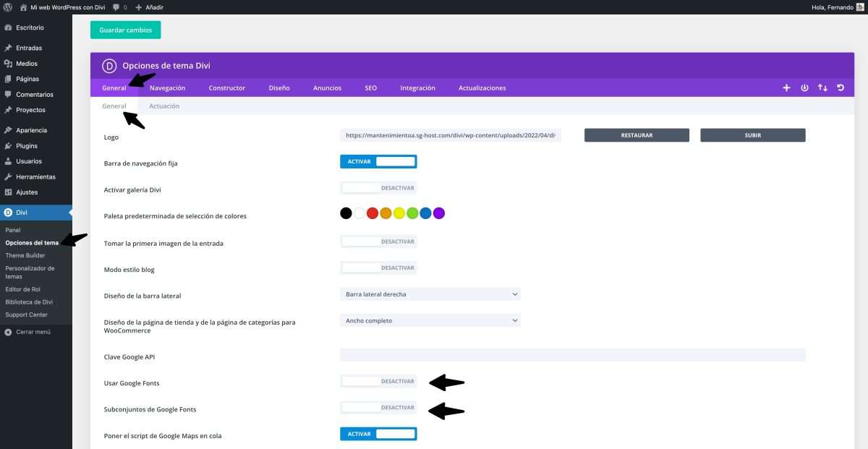Open the Actuación sub-tab
This screenshot has width=868, height=449.
[x=165, y=106]
